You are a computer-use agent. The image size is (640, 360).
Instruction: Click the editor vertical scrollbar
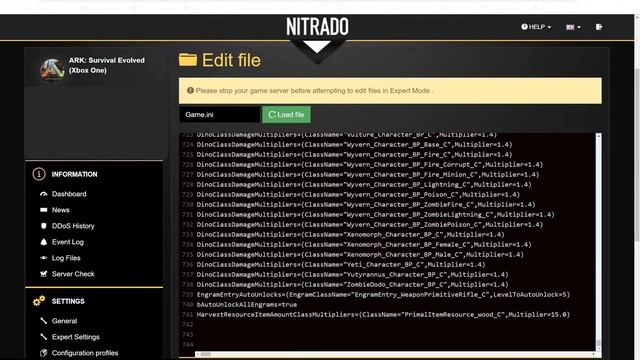598,241
